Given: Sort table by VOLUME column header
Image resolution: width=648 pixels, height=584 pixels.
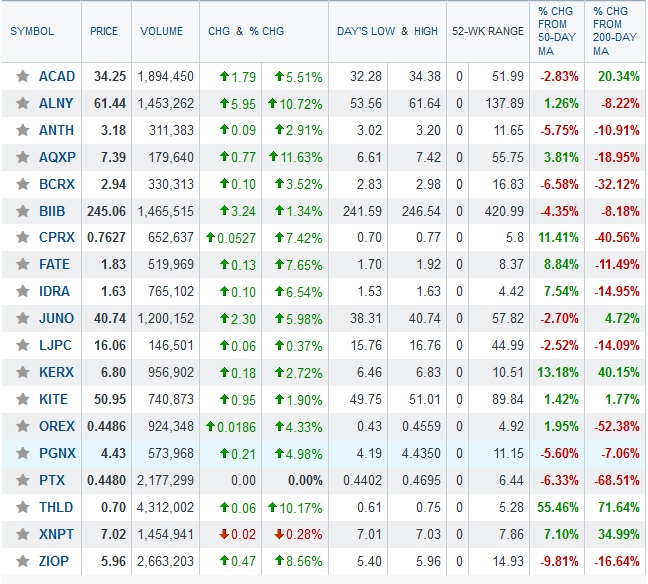Looking at the screenshot, I should pos(161,31).
